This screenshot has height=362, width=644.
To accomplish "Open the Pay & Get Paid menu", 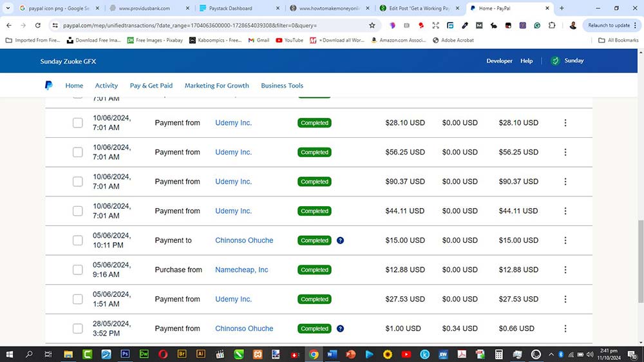I will [x=151, y=86].
